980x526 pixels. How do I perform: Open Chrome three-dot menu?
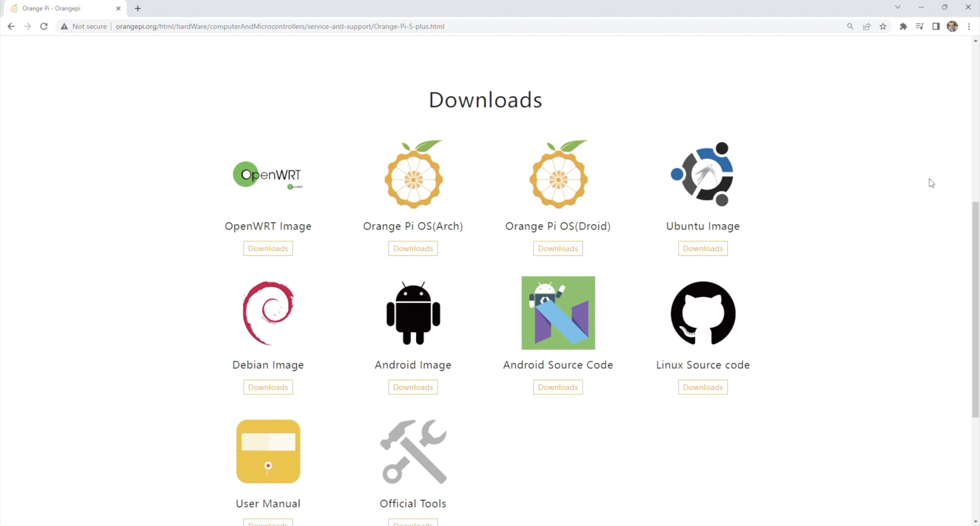coord(969,26)
